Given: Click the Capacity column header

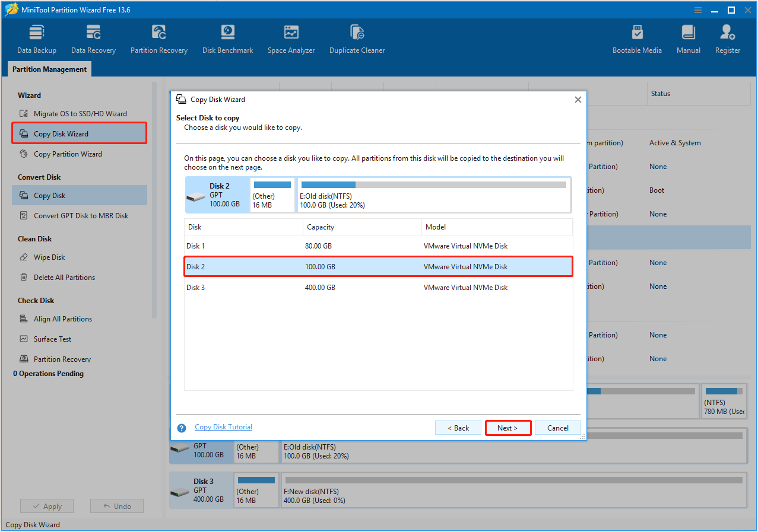Looking at the screenshot, I should [362, 227].
